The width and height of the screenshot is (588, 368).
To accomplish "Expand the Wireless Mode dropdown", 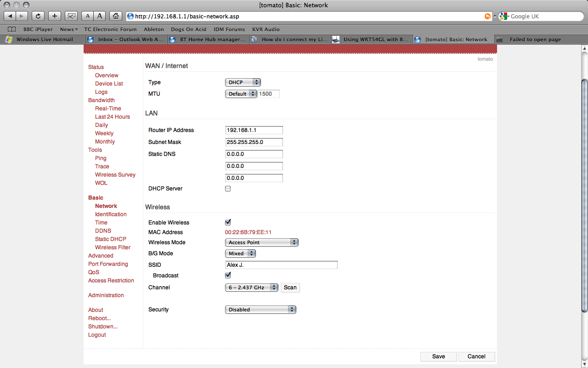I will (x=261, y=242).
